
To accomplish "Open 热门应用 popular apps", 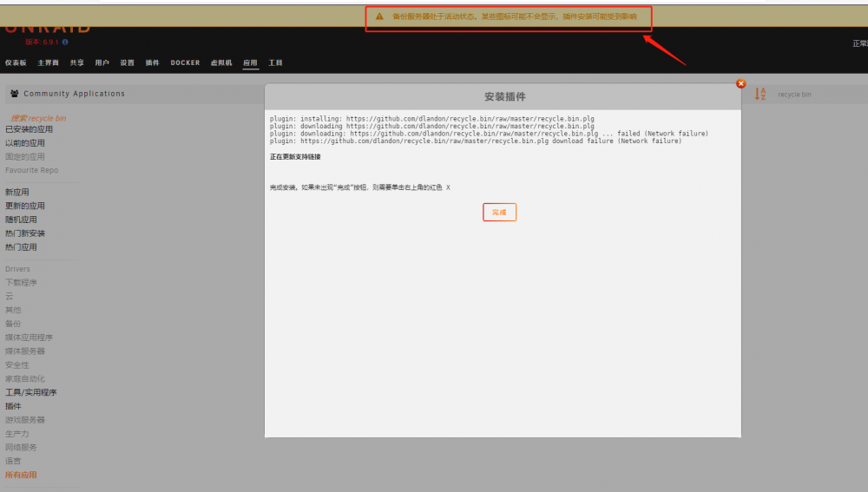I will [21, 247].
